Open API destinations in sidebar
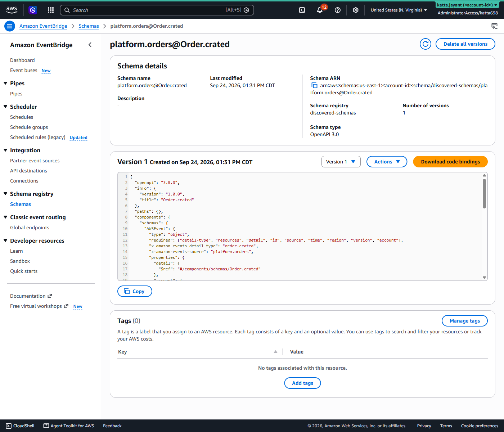The height and width of the screenshot is (432, 504). 28,171
